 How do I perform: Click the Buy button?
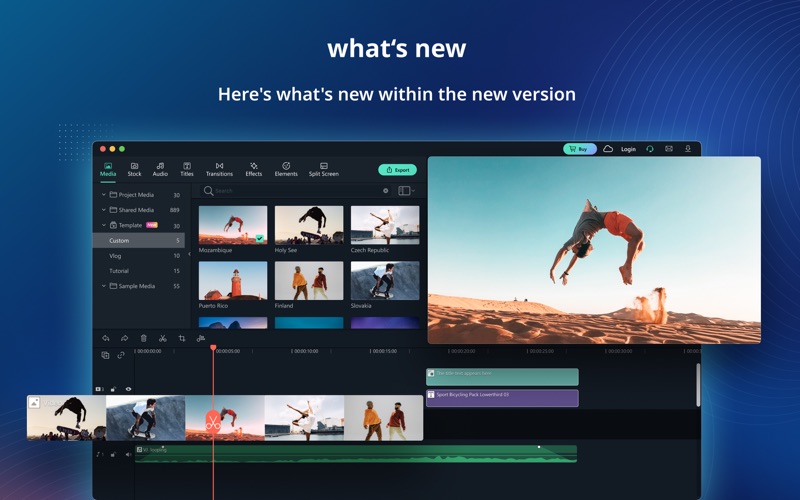click(580, 149)
